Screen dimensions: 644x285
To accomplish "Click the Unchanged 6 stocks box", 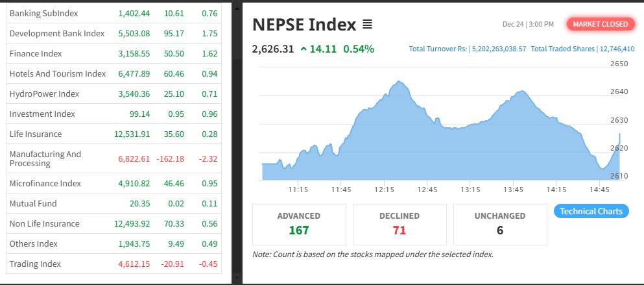I will pyautogui.click(x=499, y=223).
